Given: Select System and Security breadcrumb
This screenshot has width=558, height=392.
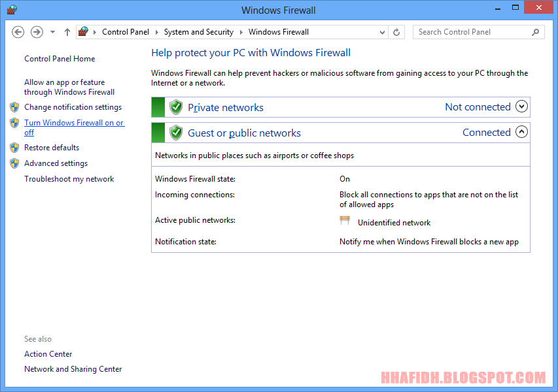Looking at the screenshot, I should [x=198, y=32].
